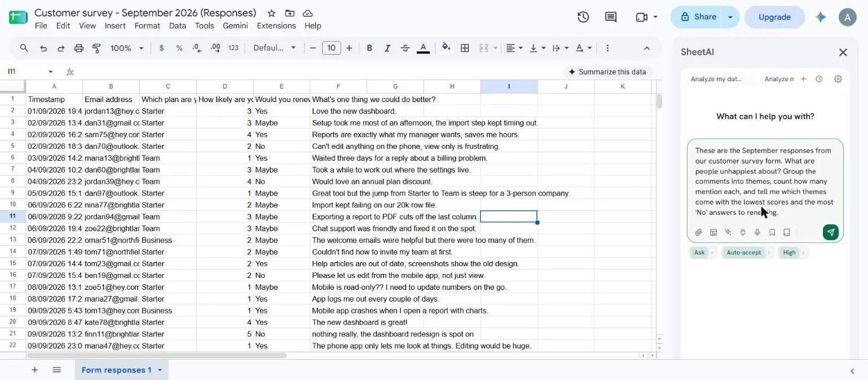Image resolution: width=868 pixels, height=380 pixels.
Task: Open text rotation dropdown
Action: point(584,48)
